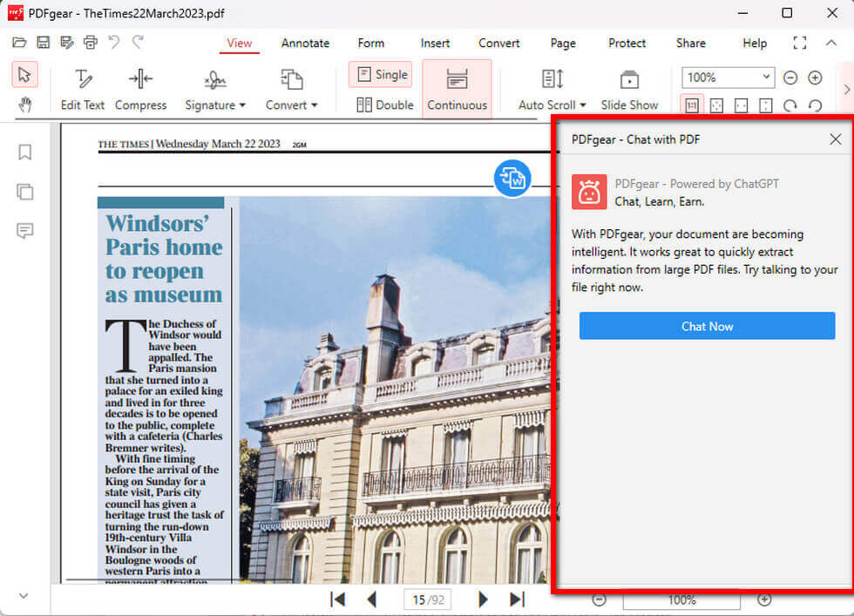Viewport: 854px width, 616px height.
Task: Click the blue convert-to-Word floating button
Action: pyautogui.click(x=512, y=178)
